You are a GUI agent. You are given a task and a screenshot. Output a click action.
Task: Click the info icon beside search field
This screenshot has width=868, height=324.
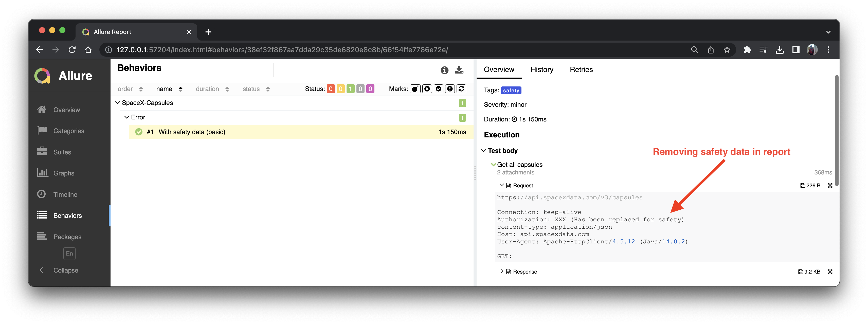pyautogui.click(x=444, y=70)
